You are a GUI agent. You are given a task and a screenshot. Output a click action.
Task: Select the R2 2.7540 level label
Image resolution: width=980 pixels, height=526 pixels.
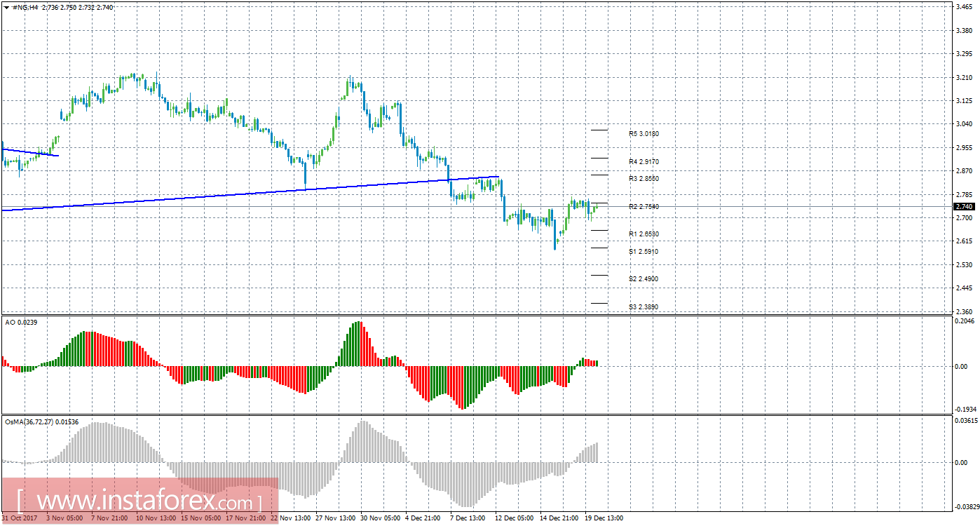[x=643, y=207]
